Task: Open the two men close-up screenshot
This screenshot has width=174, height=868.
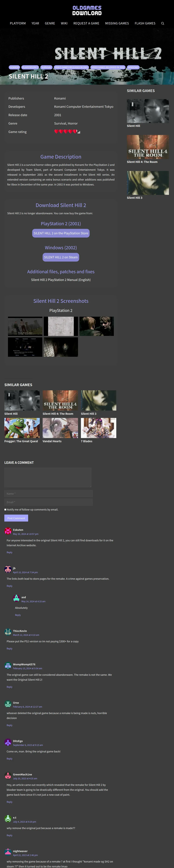Action: pos(97,326)
